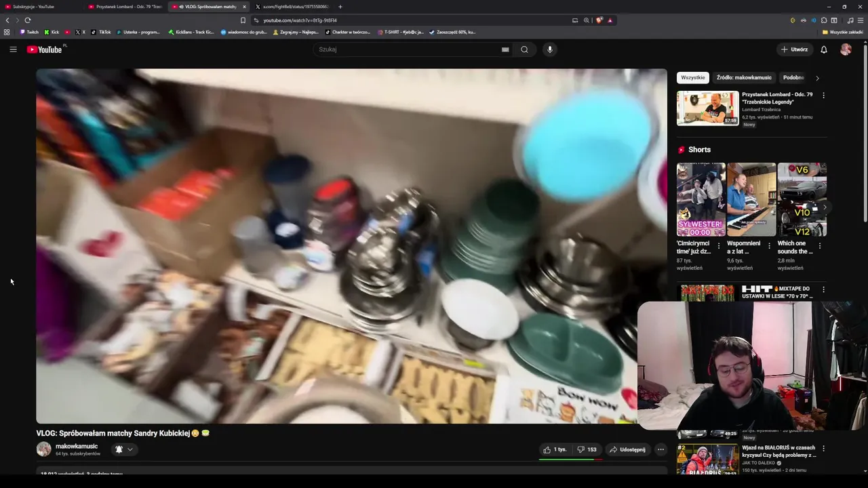Close the VLOG: Spróbowałam matchy tab
Image resolution: width=868 pixels, height=488 pixels.
point(244,7)
